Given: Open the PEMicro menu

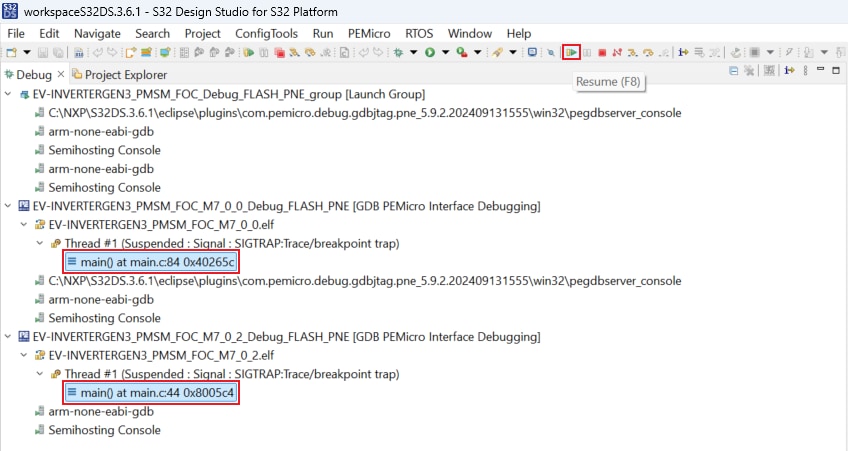Looking at the screenshot, I should click(x=369, y=33).
